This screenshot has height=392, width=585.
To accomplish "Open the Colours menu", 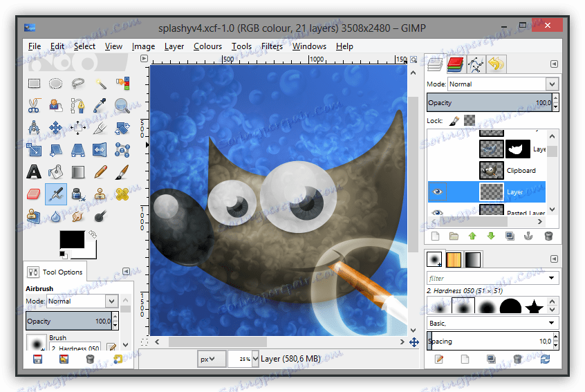I will (208, 46).
